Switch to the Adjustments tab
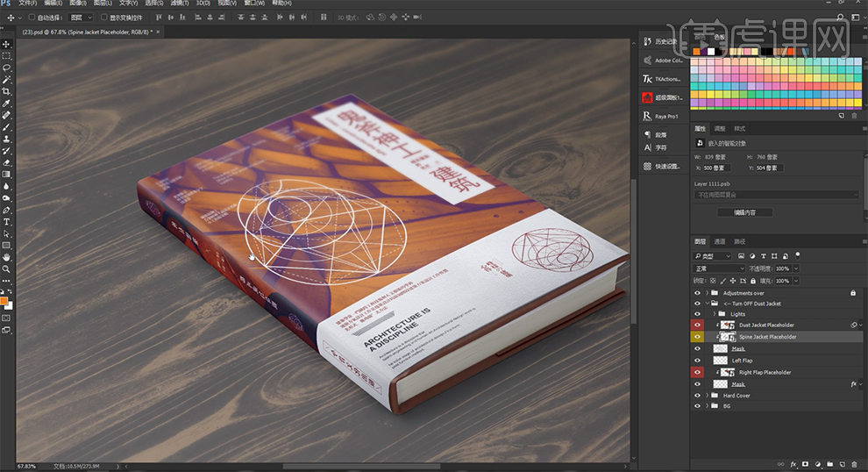The image size is (868, 472). click(720, 128)
